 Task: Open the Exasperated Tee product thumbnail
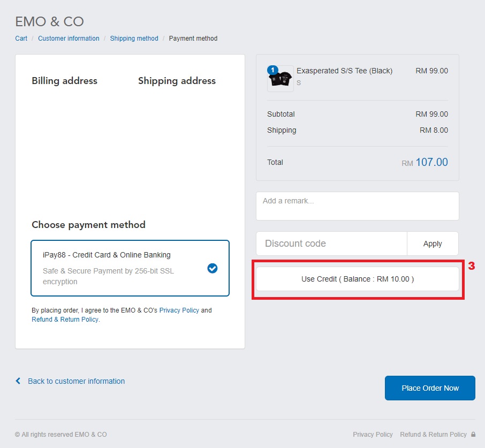coord(281,79)
